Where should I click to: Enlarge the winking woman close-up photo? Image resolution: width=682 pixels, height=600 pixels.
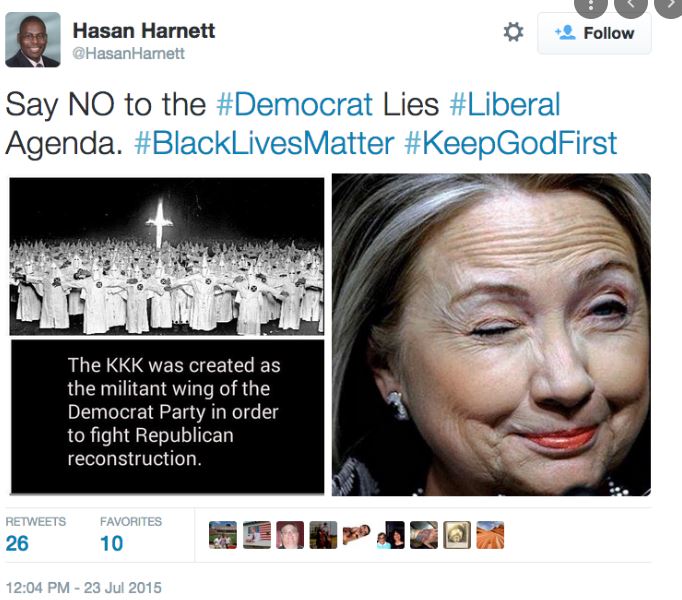click(491, 335)
